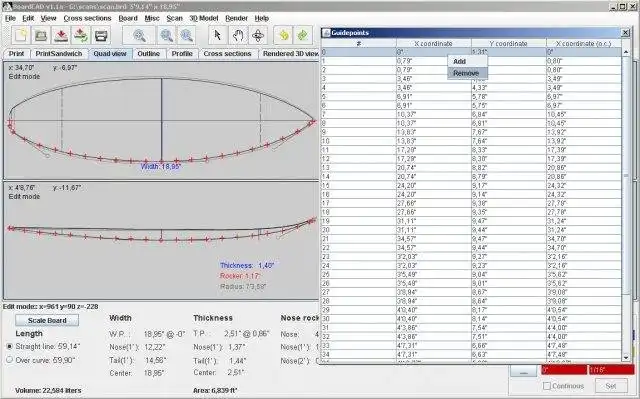Click the first red 0" input field
The height and width of the screenshot is (399, 640).
click(x=564, y=370)
